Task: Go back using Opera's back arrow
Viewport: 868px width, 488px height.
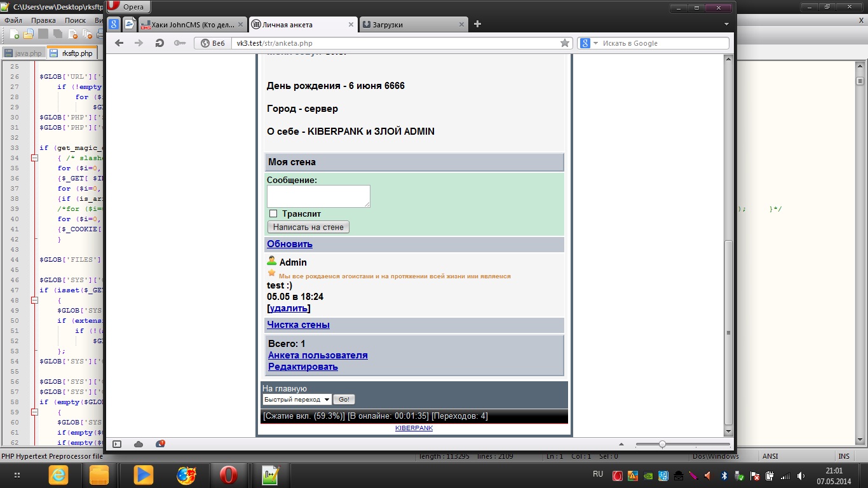Action: [119, 43]
